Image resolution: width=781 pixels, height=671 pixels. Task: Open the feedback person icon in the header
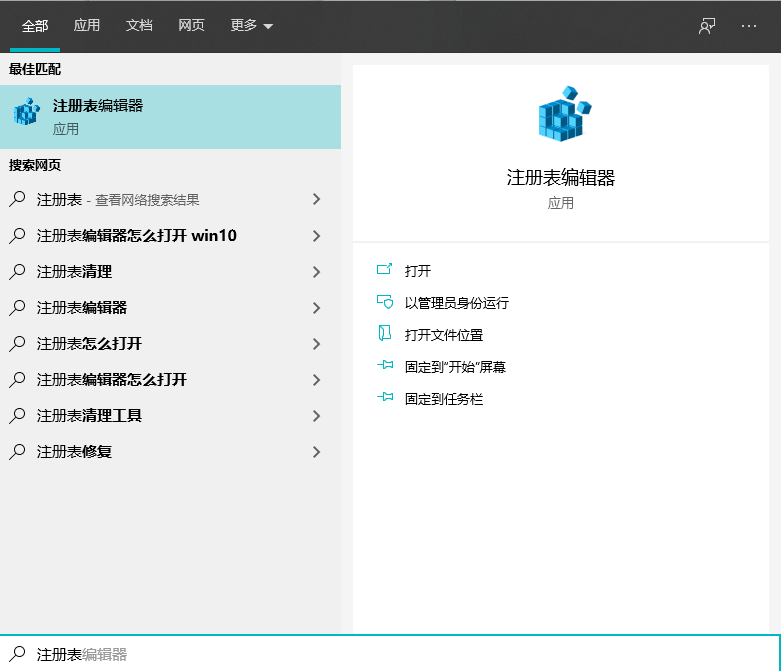pos(706,26)
